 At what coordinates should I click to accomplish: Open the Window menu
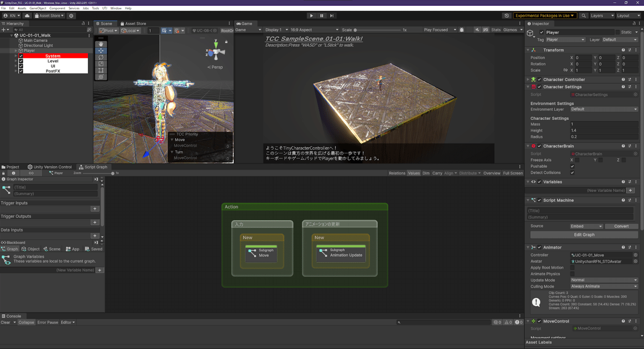[116, 9]
